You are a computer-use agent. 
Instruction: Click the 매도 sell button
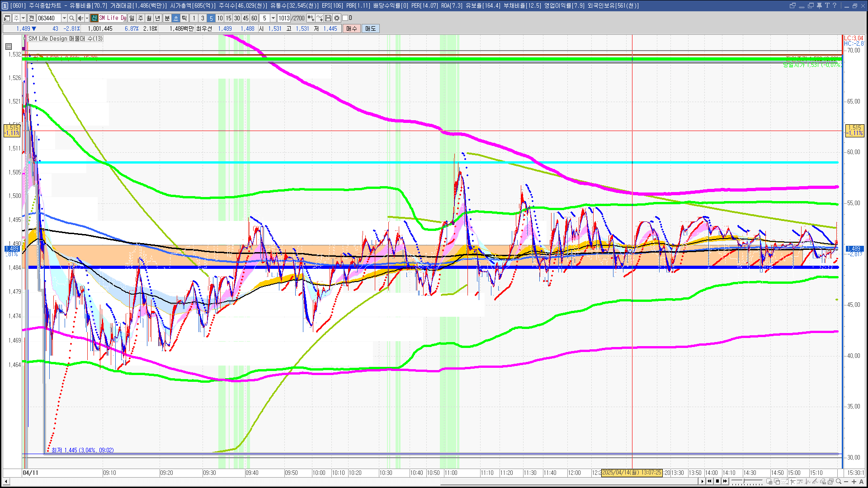click(x=370, y=28)
